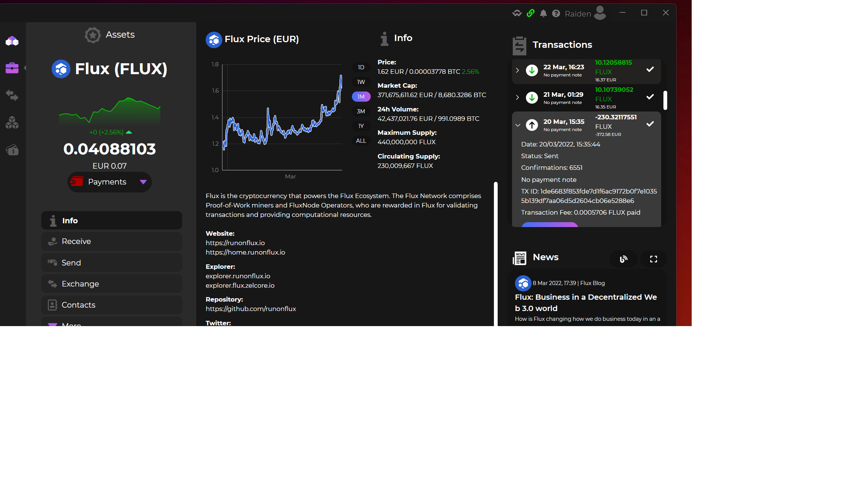
Task: Select the ALL chart range
Action: (x=361, y=141)
